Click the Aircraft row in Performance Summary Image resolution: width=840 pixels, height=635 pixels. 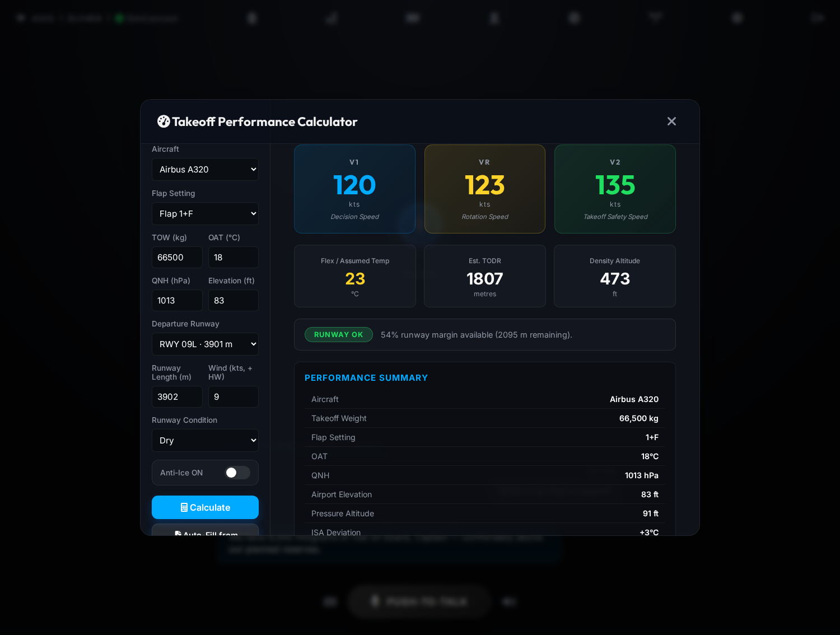click(485, 399)
